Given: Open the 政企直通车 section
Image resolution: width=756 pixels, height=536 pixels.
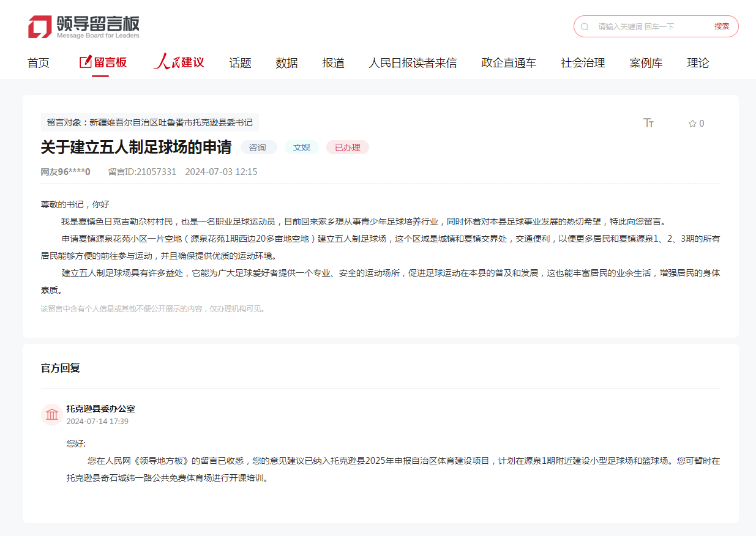Looking at the screenshot, I should click(509, 62).
